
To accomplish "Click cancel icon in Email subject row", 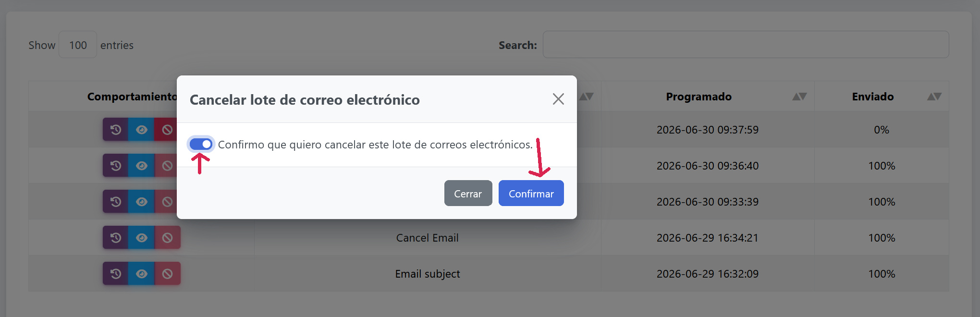I will point(167,274).
